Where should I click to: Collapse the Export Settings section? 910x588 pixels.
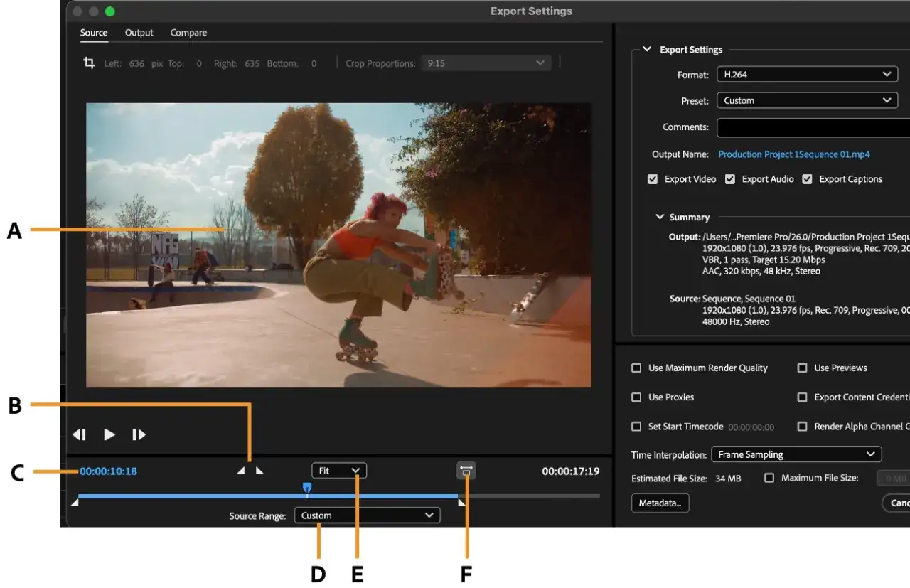coord(647,50)
